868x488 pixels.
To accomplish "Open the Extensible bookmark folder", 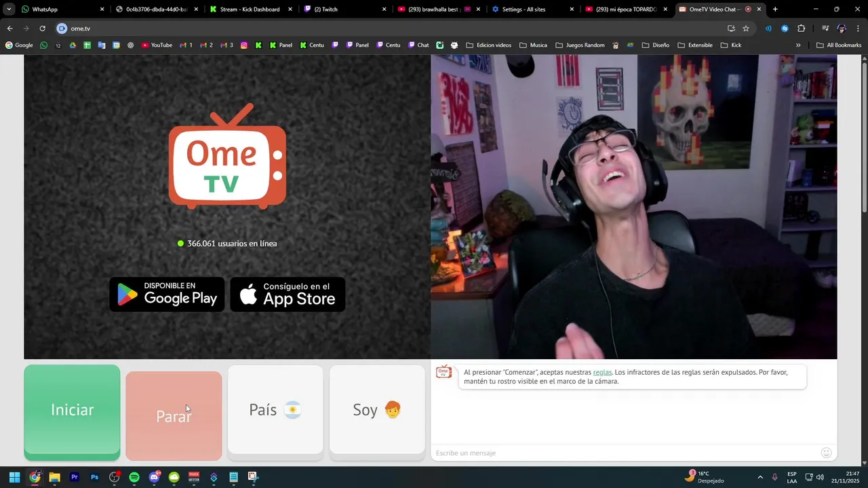I will (695, 45).
